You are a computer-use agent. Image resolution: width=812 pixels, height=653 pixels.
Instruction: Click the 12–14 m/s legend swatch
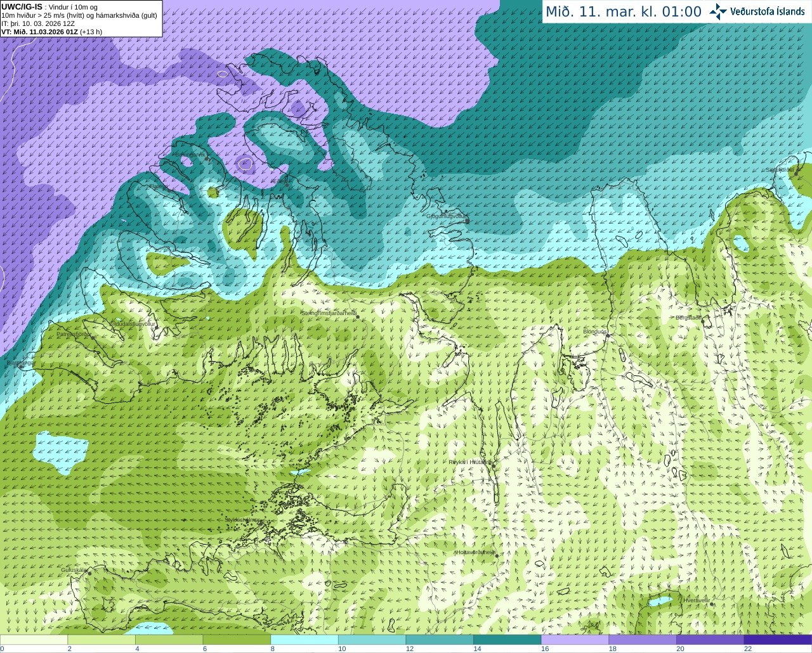(x=440, y=640)
